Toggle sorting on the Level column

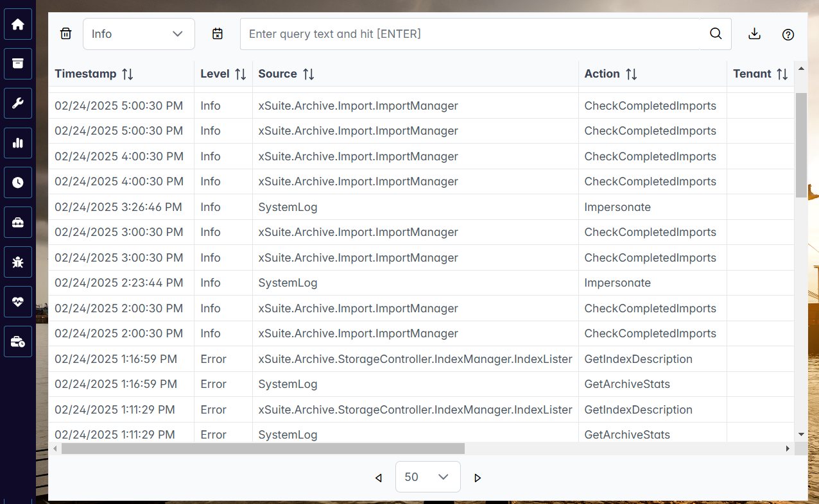point(241,74)
